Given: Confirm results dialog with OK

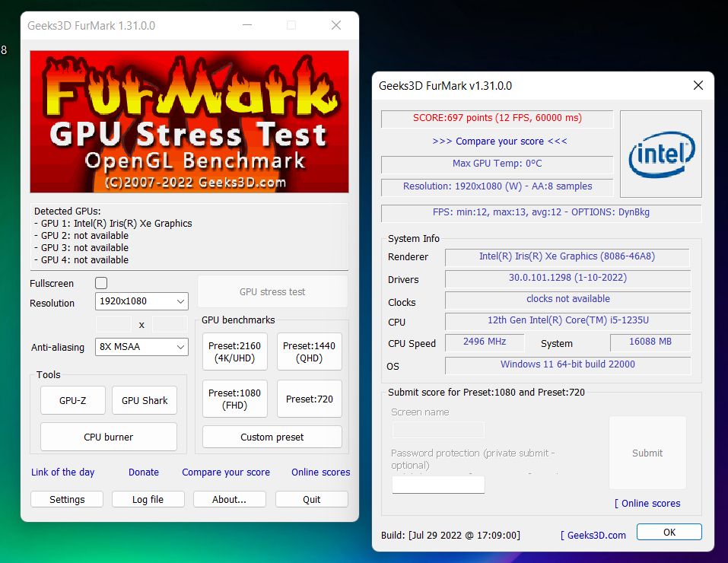Looking at the screenshot, I should (x=669, y=533).
